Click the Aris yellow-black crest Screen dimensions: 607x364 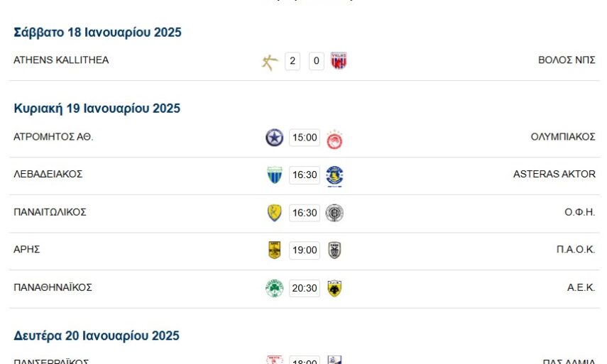coord(274,250)
